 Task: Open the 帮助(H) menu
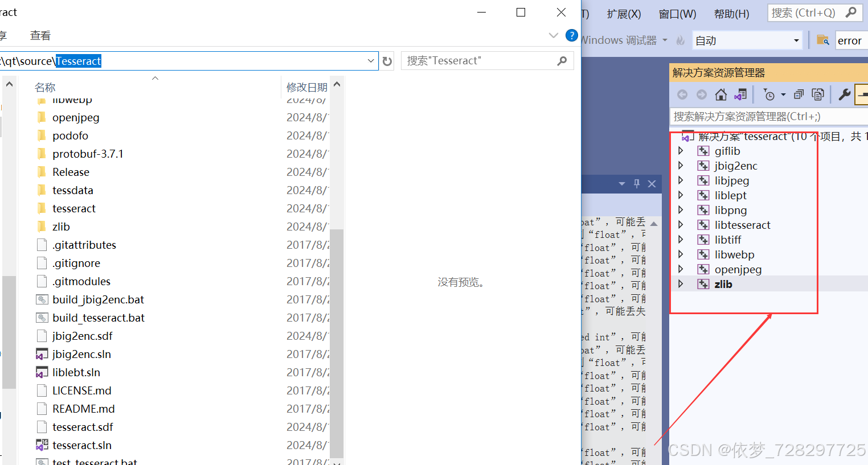point(731,14)
